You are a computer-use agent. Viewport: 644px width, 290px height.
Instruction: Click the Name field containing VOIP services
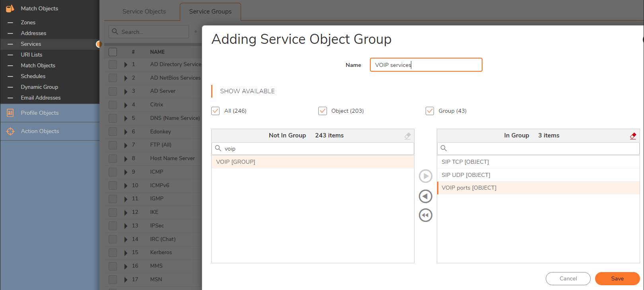click(426, 65)
